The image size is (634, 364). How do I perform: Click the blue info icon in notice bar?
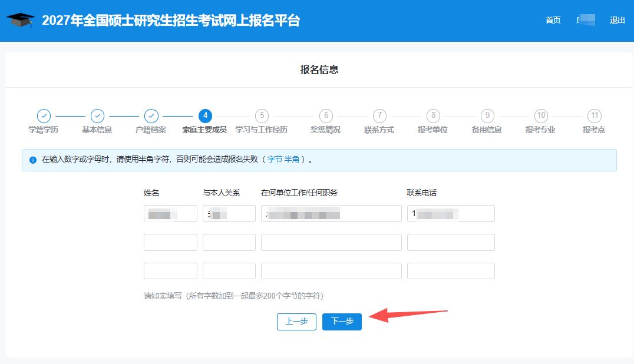(33, 160)
